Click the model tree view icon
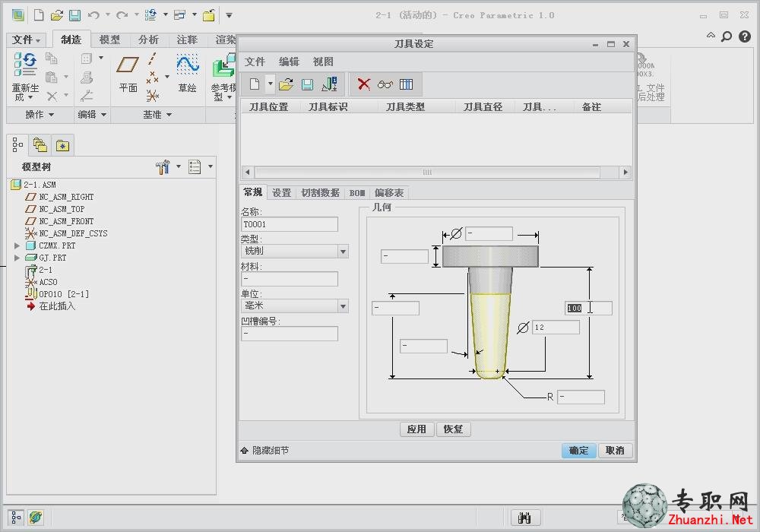The width and height of the screenshot is (760, 532). pyautogui.click(x=17, y=144)
